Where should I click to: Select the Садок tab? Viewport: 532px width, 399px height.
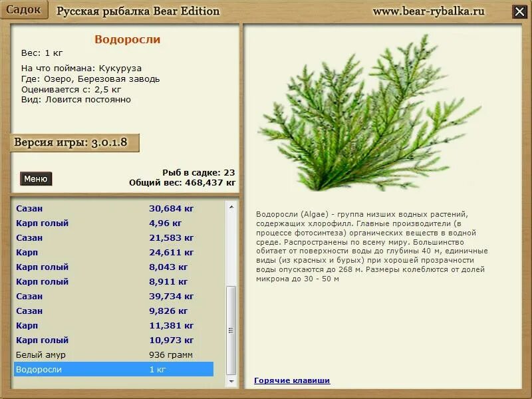tap(23, 10)
